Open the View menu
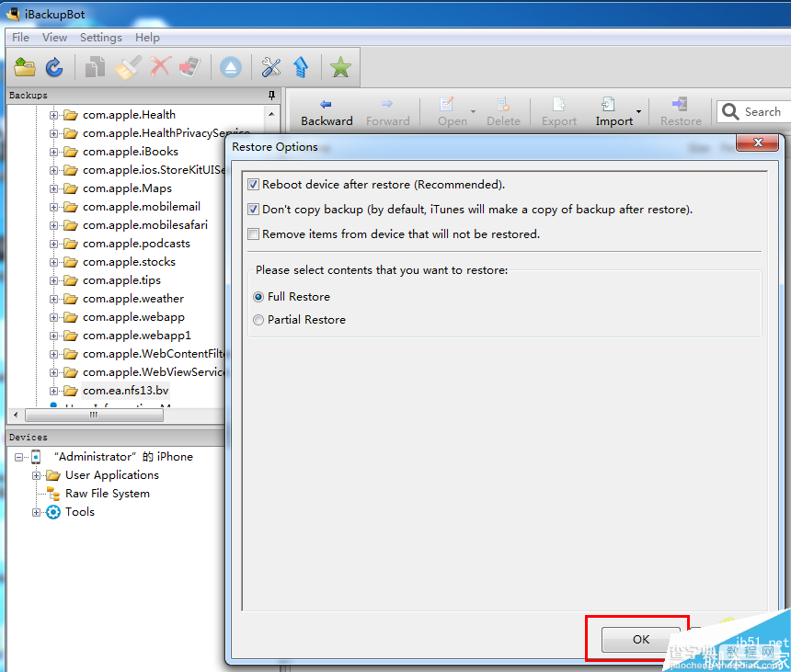The image size is (791, 672). tap(54, 38)
